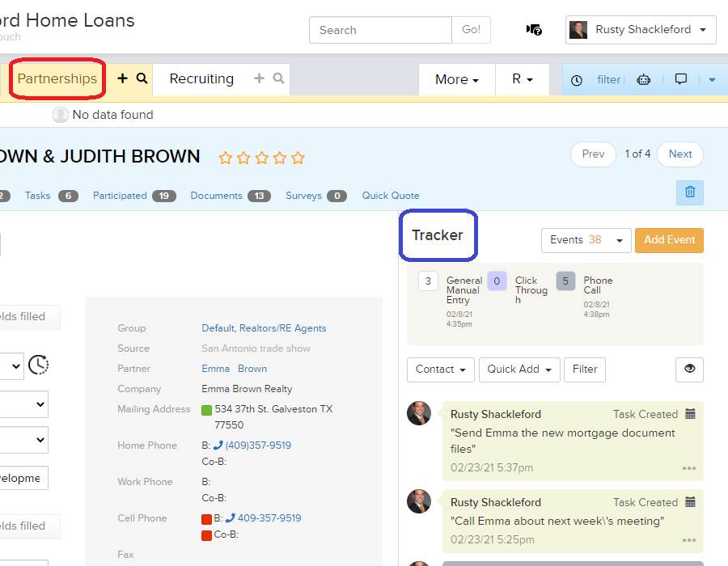Open ellipsis menu on the 'Call Emma' task
This screenshot has height=566, width=728.
(x=689, y=540)
